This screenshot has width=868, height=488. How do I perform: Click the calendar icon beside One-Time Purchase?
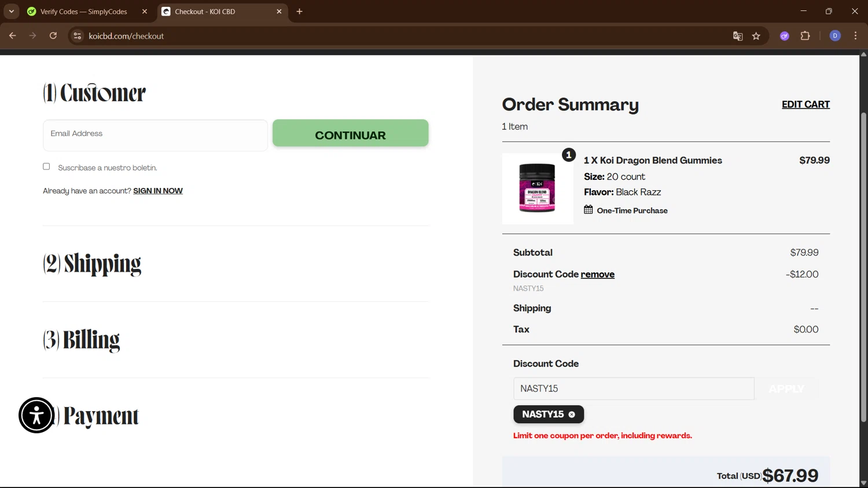pyautogui.click(x=589, y=210)
